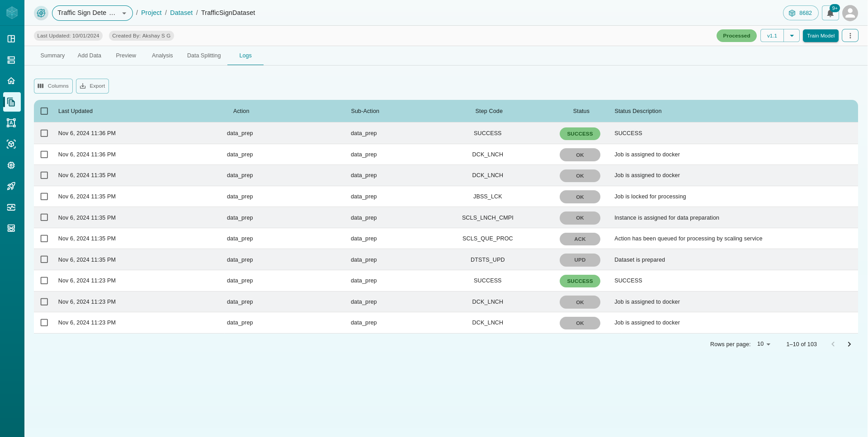Open the dashboard layout sidebar icon
This screenshot has width=868, height=437.
[x=11, y=39]
